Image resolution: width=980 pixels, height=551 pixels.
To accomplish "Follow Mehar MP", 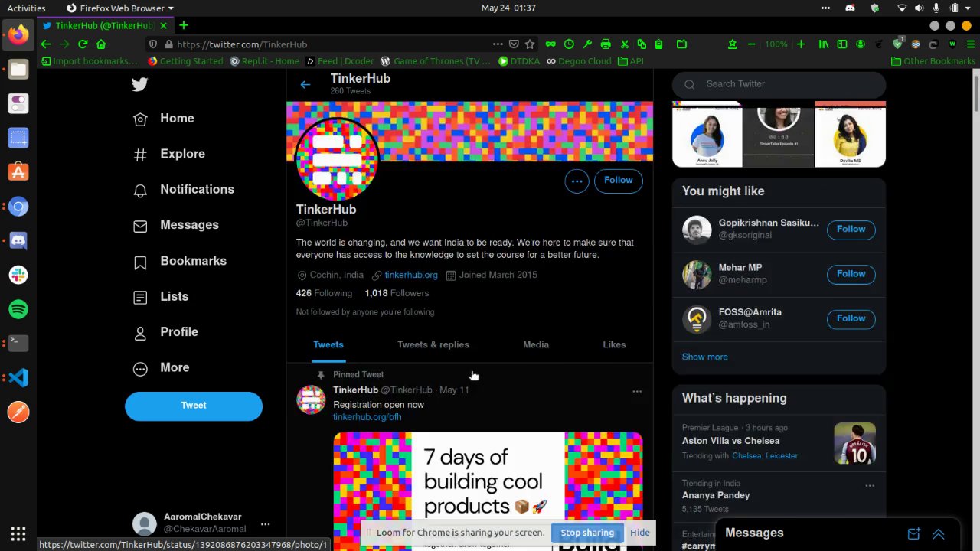I will point(851,274).
